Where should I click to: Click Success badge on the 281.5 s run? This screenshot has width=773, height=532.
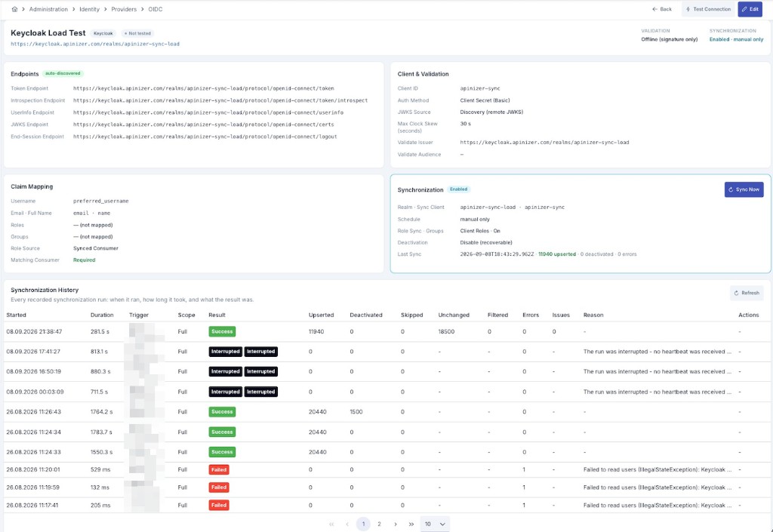[222, 331]
